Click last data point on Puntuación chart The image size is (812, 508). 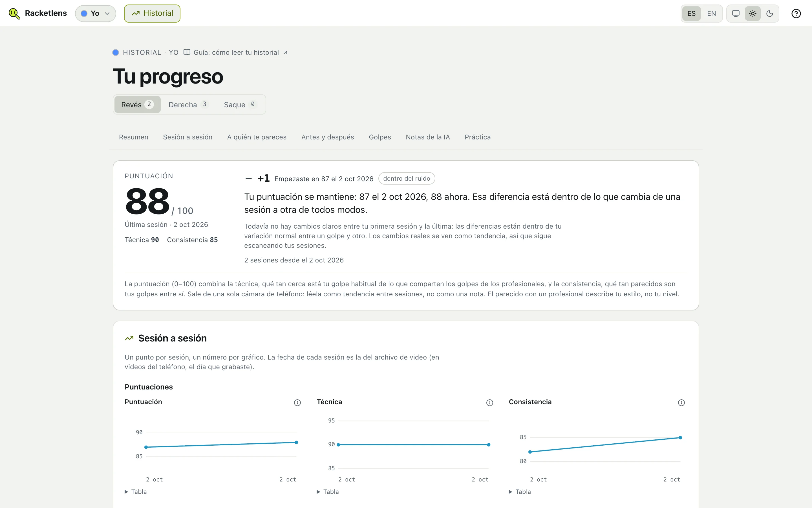pyautogui.click(x=296, y=442)
